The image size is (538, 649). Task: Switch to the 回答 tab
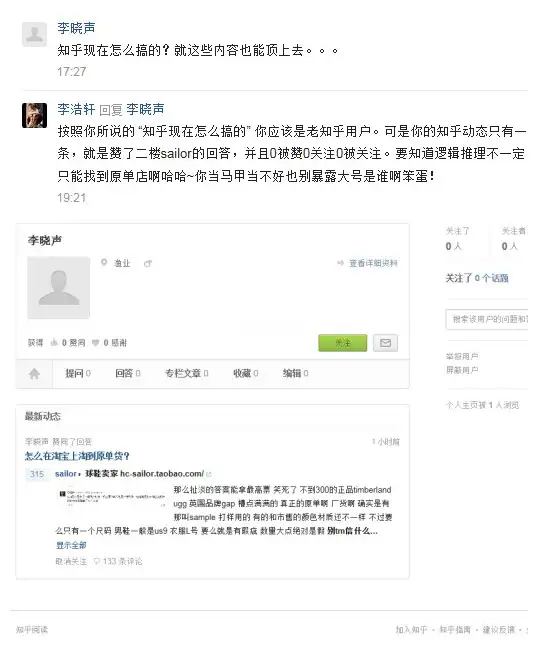pyautogui.click(x=128, y=373)
